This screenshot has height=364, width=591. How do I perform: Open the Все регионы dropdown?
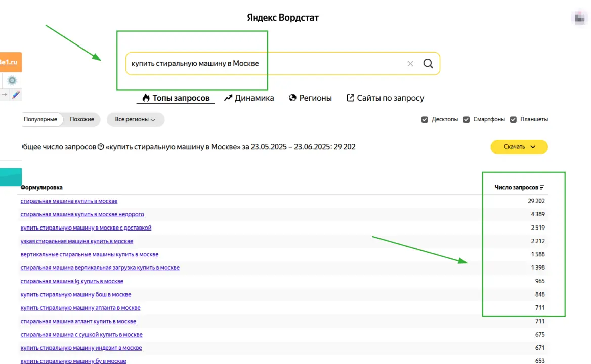point(135,119)
